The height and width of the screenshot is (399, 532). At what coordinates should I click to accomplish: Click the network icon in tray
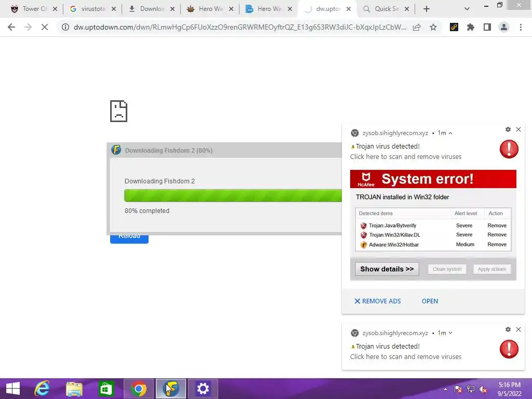point(471,389)
